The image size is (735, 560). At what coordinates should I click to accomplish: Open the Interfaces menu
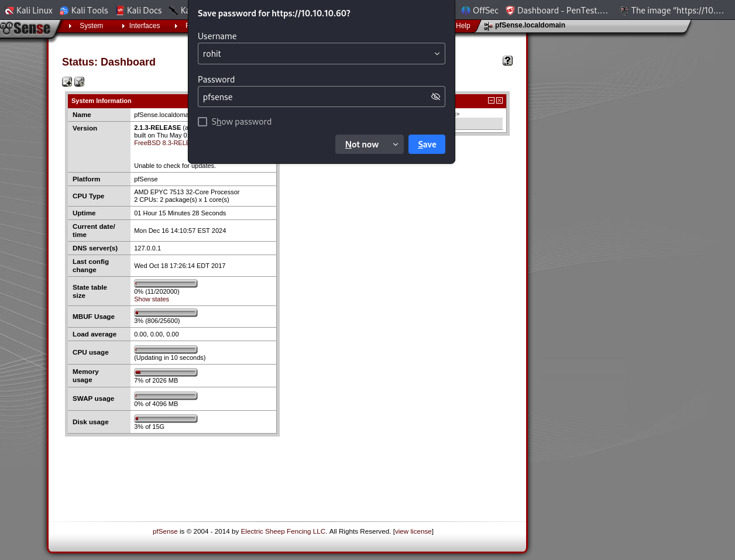pos(145,26)
